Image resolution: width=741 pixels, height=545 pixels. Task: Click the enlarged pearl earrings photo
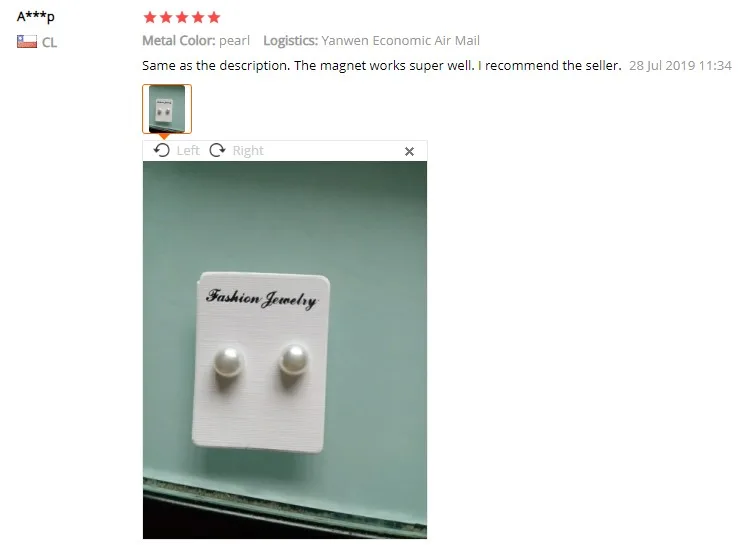tap(285, 350)
